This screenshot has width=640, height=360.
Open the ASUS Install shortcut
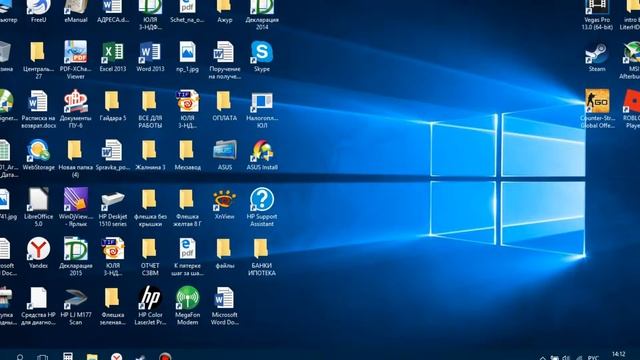[x=262, y=155]
